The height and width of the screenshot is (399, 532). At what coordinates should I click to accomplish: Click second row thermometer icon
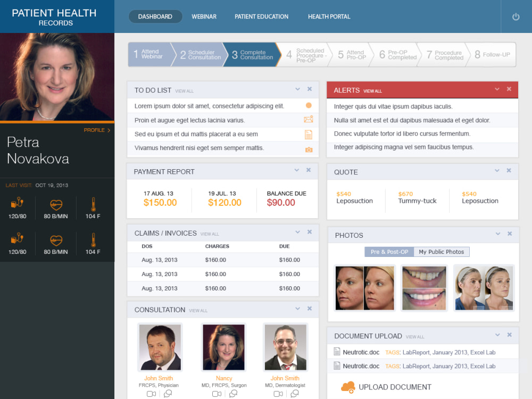(x=93, y=240)
